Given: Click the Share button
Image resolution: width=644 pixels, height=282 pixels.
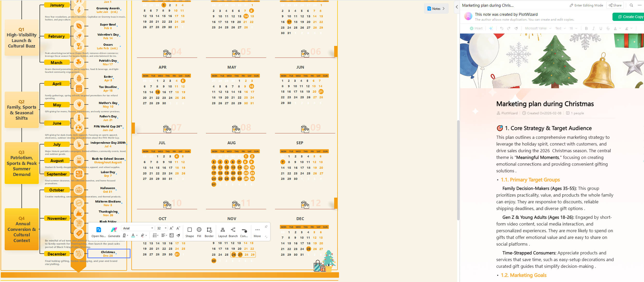Looking at the screenshot, I should tap(615, 5).
